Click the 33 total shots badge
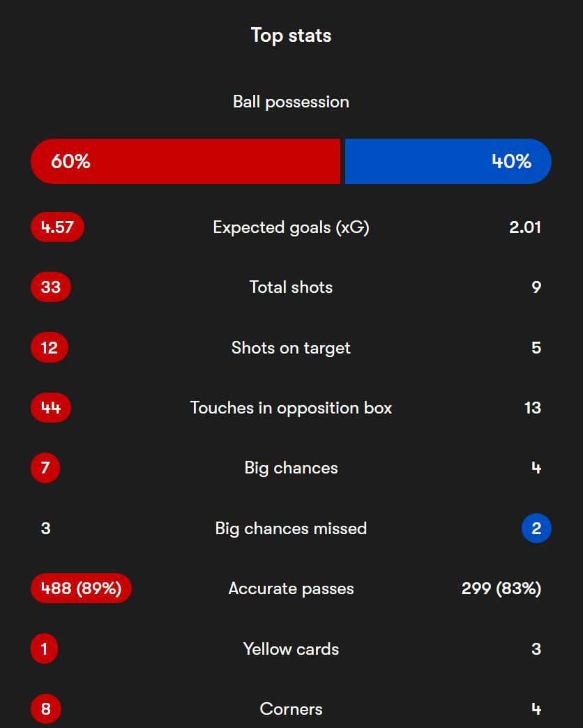Viewport: 583px width, 728px height. pyautogui.click(x=51, y=287)
